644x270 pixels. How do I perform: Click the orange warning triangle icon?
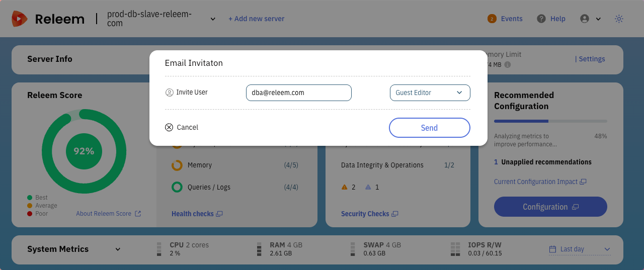345,187
